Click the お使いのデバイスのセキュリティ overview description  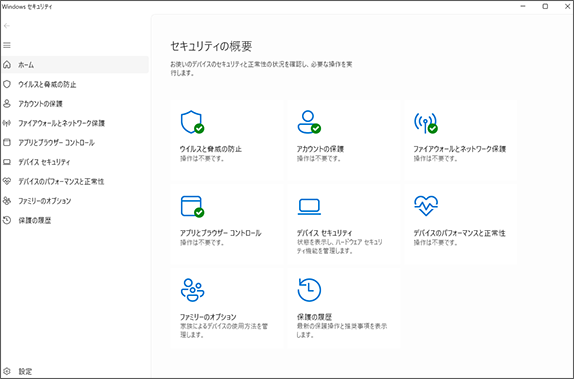261,68
